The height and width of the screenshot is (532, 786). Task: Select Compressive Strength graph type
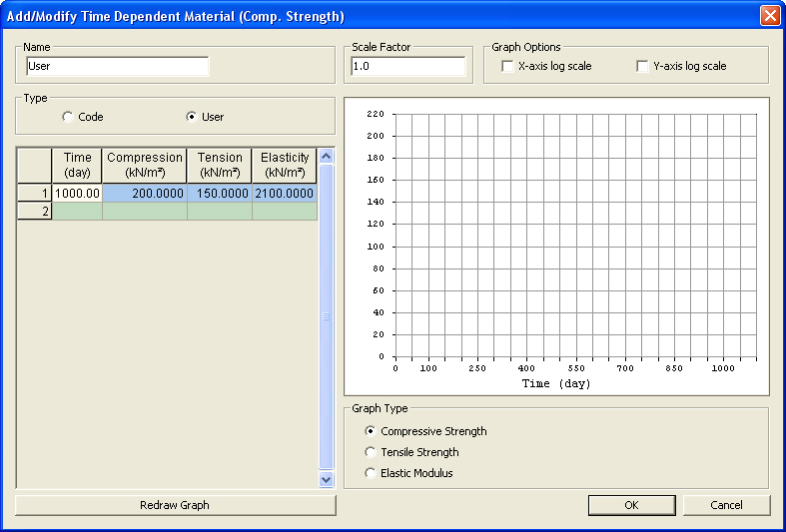pos(370,431)
